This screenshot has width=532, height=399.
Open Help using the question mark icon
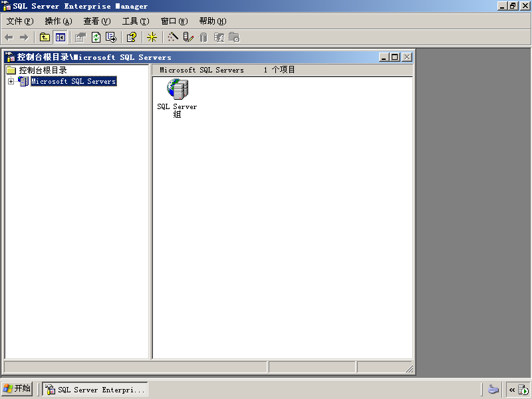click(132, 37)
